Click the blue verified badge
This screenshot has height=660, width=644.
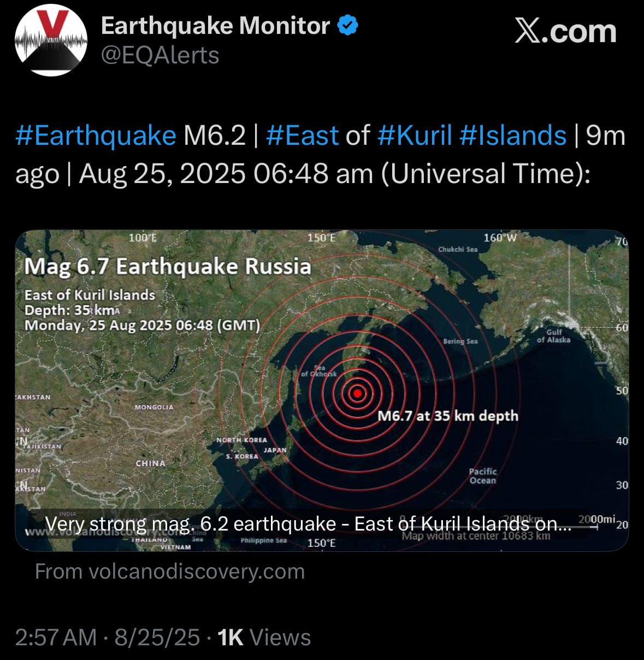pos(348,26)
